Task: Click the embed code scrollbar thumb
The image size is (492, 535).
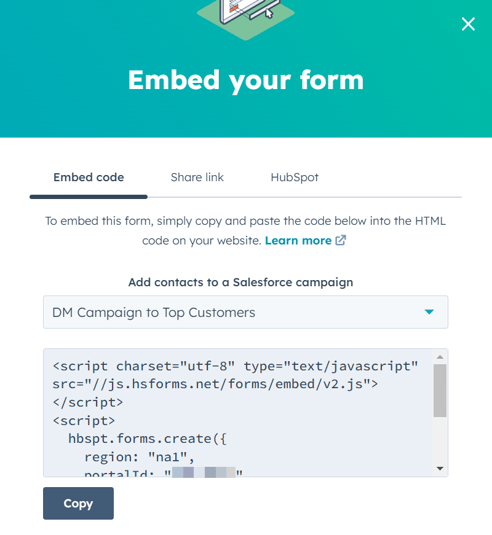Action: click(x=440, y=390)
